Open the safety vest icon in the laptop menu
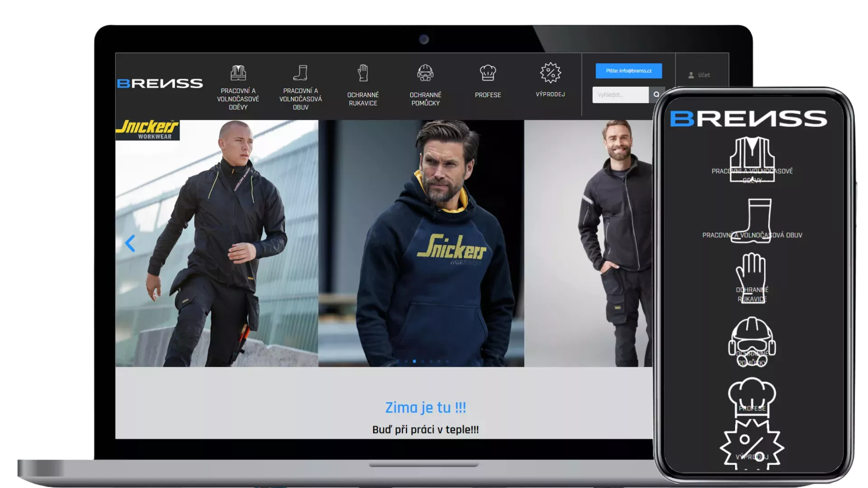Viewport: 868px width, 488px height. [x=238, y=73]
